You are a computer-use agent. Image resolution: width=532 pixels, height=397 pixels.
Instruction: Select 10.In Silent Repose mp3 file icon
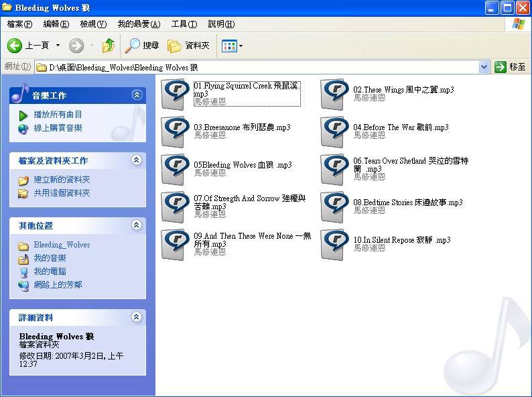click(334, 244)
